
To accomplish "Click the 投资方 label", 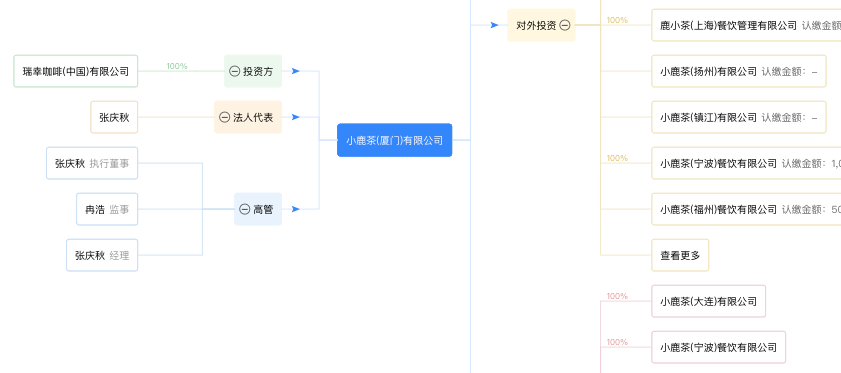I will click(x=259, y=71).
